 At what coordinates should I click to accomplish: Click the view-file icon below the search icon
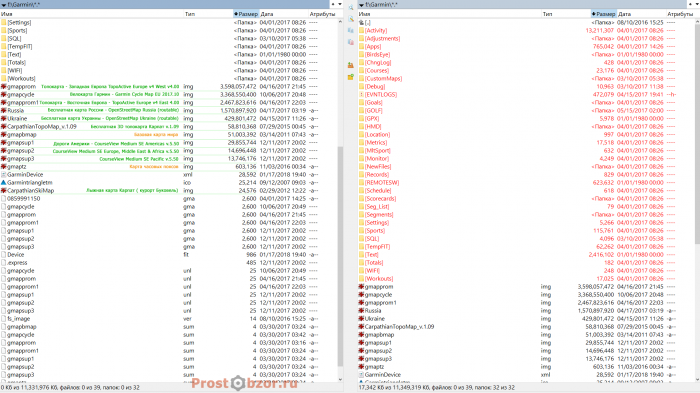[350, 19]
